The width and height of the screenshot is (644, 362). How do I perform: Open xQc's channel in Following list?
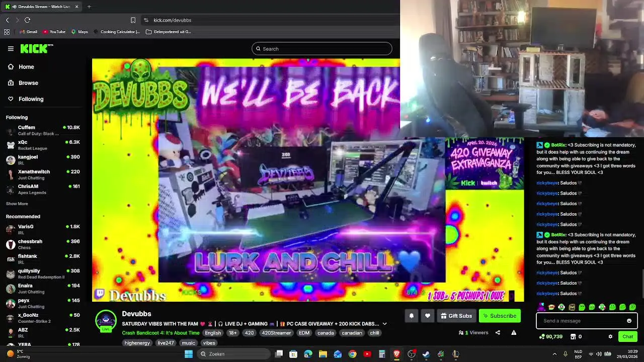click(43, 145)
